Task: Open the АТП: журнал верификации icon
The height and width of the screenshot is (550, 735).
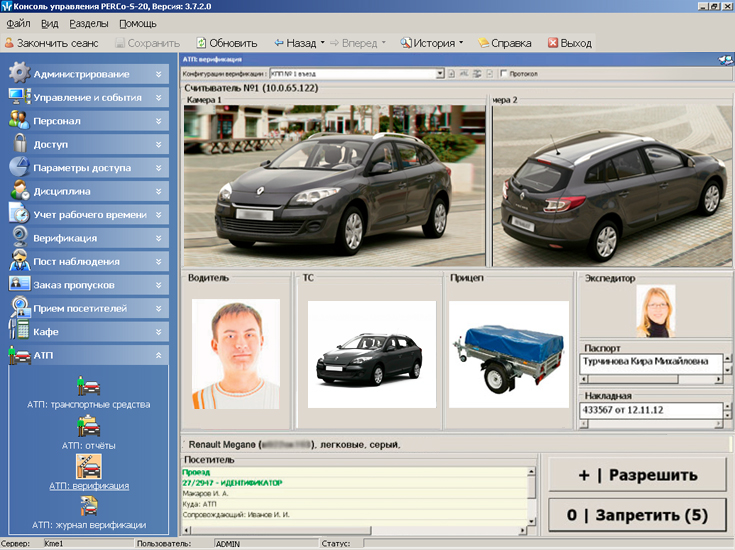Action: [89, 505]
